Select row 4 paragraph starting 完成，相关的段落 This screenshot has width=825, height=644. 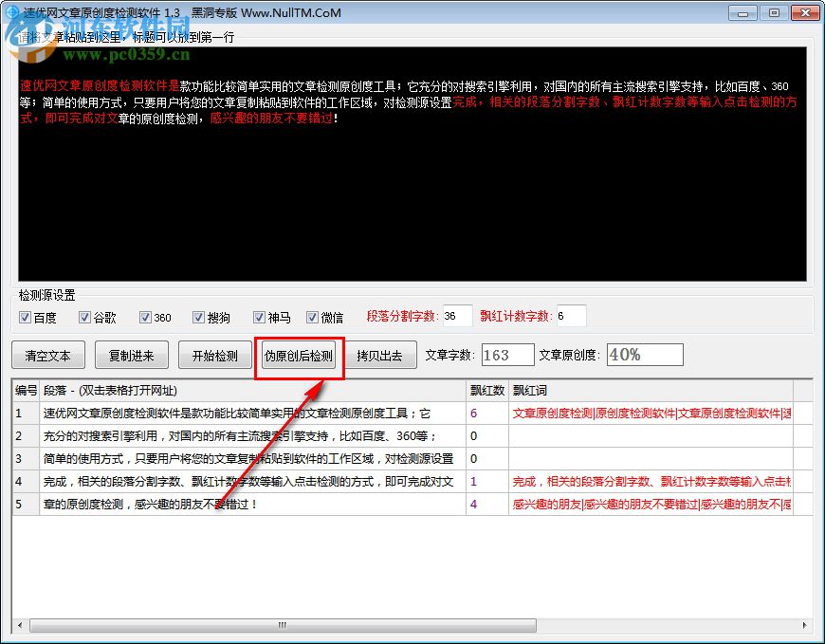click(252, 481)
